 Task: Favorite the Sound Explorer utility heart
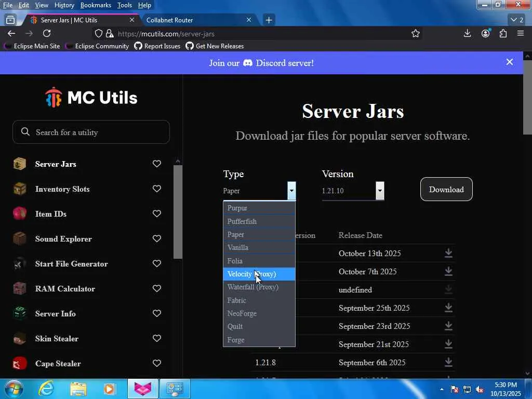click(x=157, y=238)
